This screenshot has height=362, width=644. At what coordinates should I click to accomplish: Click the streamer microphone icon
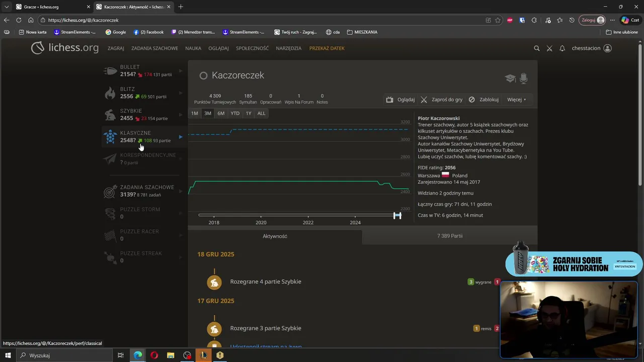(524, 78)
